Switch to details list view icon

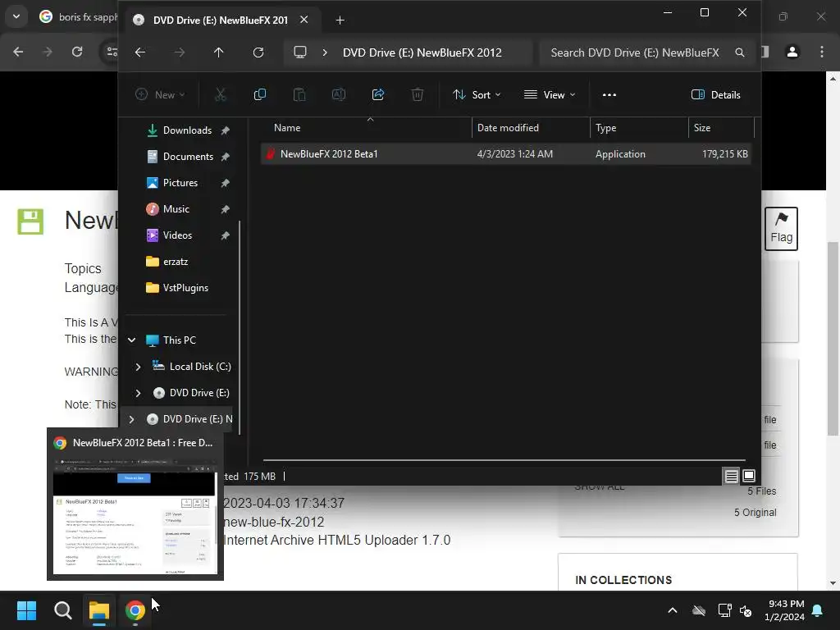(x=731, y=476)
